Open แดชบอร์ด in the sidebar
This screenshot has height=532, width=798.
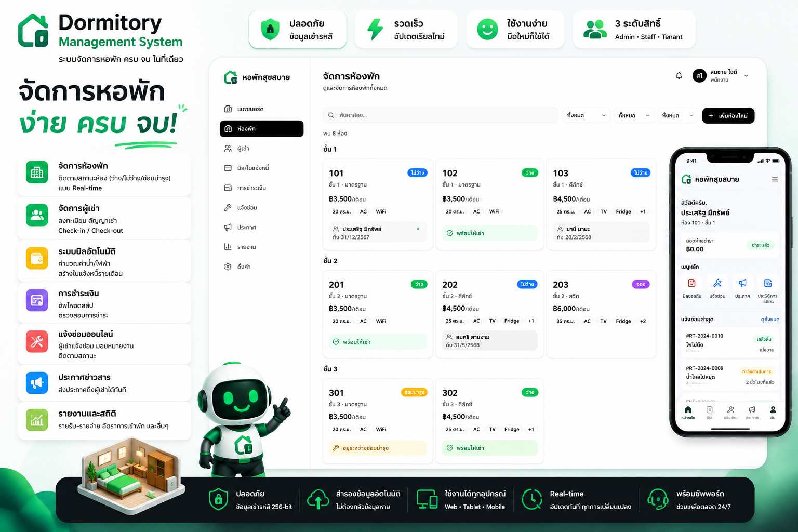[261, 109]
